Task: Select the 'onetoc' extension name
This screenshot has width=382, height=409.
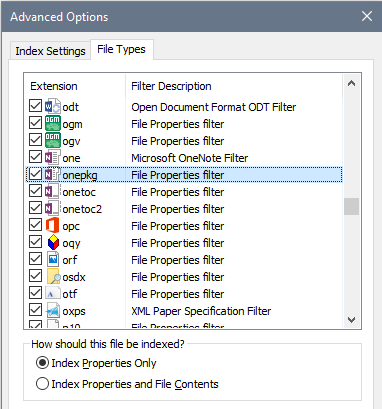Action: coord(79,192)
